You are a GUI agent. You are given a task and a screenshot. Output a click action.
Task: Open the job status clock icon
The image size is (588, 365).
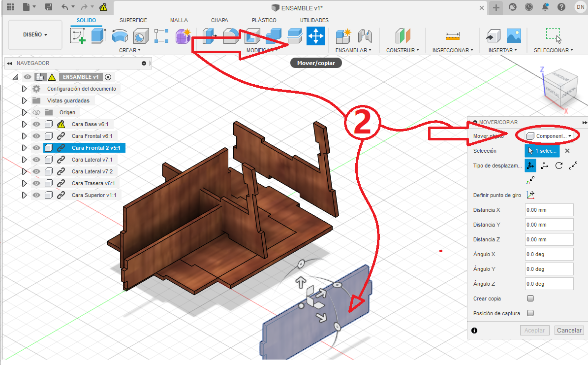pyautogui.click(x=529, y=7)
